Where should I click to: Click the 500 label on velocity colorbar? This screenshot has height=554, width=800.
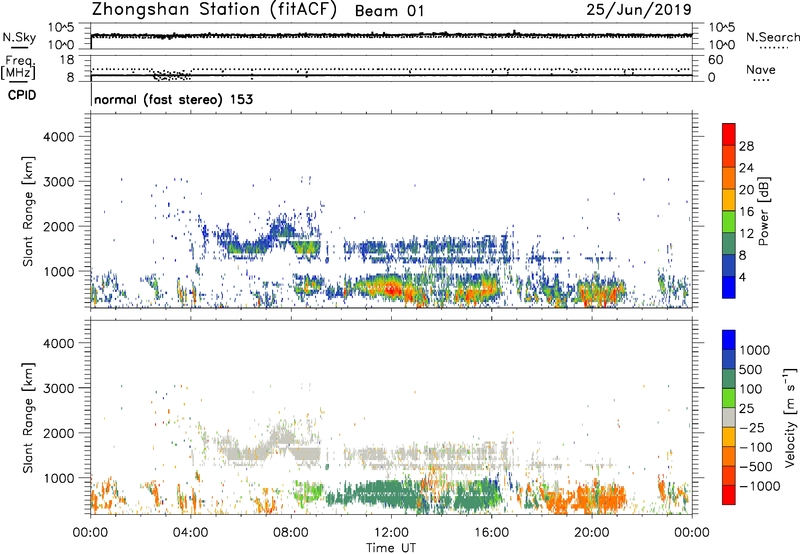tap(750, 370)
